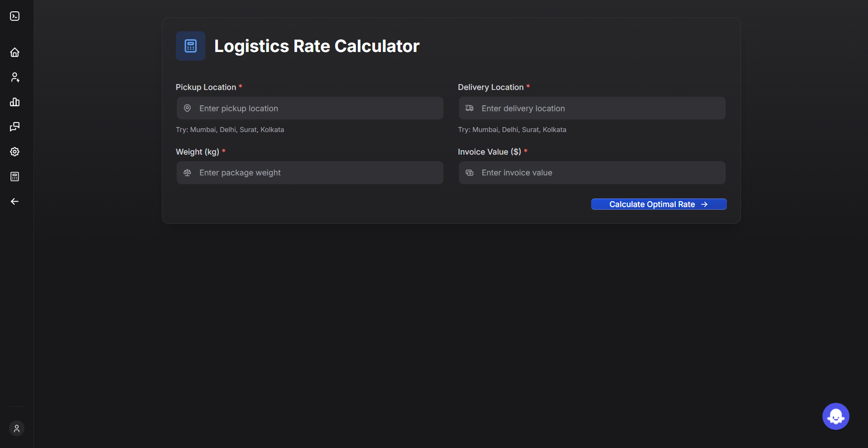This screenshot has width=868, height=448.
Task: Click the scale icon in weight field
Action: (187, 173)
